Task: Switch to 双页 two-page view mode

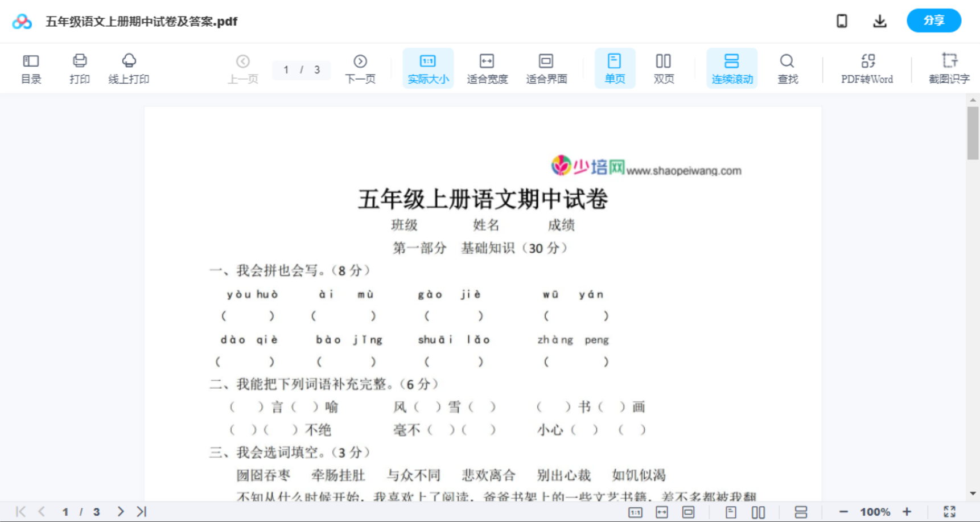Action: click(x=664, y=67)
